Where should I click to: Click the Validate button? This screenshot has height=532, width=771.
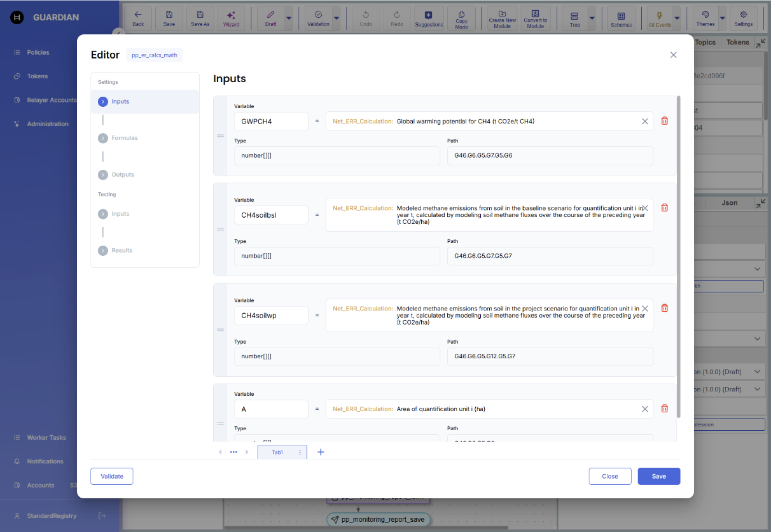click(112, 476)
